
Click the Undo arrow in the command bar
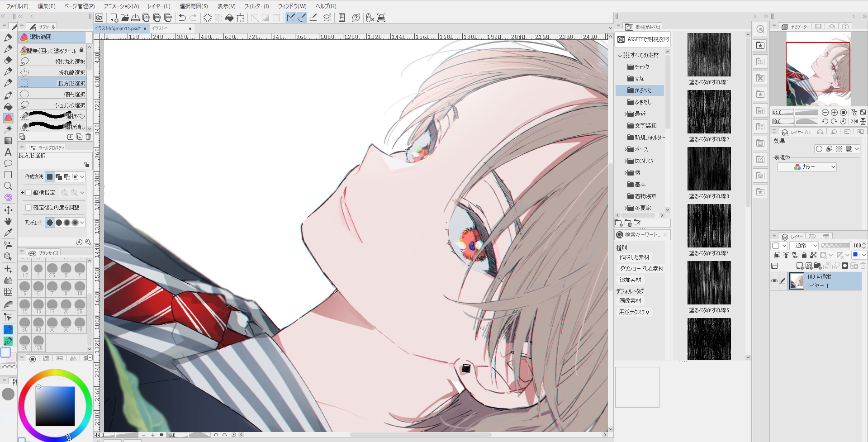182,18
